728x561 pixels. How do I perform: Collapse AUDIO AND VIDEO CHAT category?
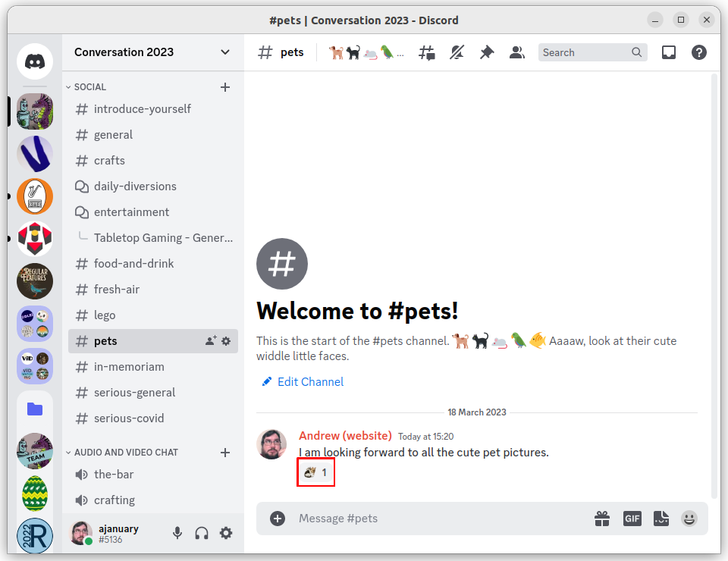click(x=122, y=453)
